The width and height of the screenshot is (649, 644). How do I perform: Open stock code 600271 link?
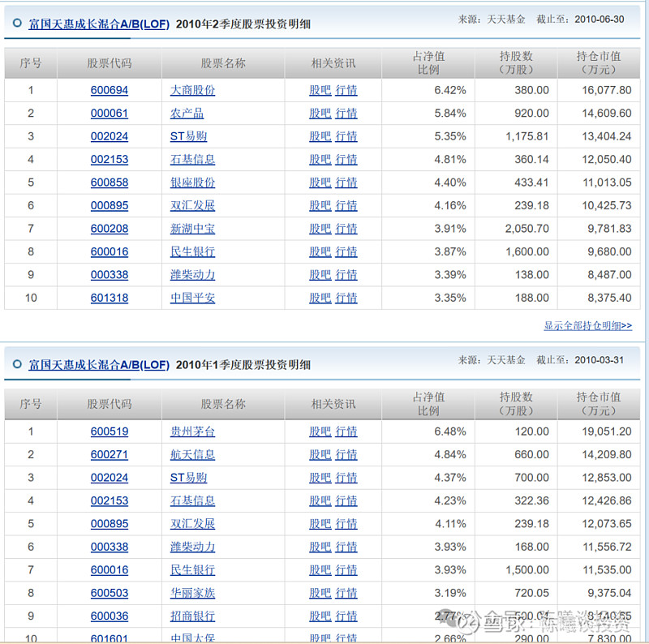pyautogui.click(x=110, y=454)
